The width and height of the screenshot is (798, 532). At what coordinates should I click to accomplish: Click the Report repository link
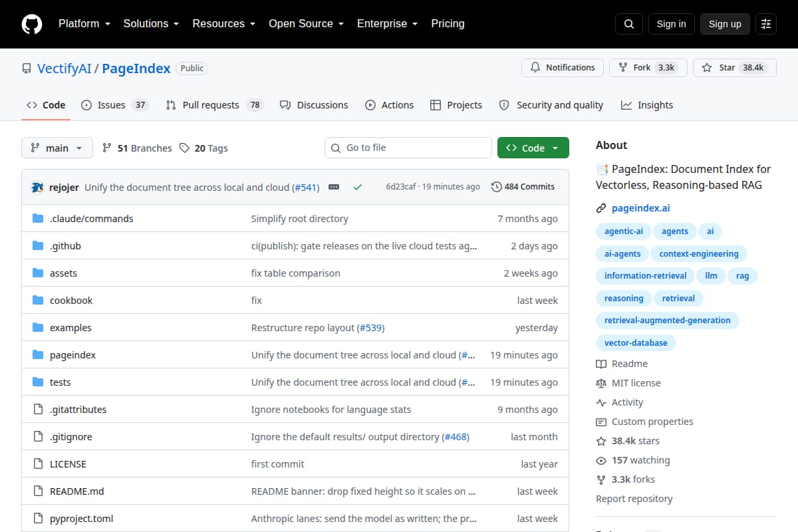point(634,499)
